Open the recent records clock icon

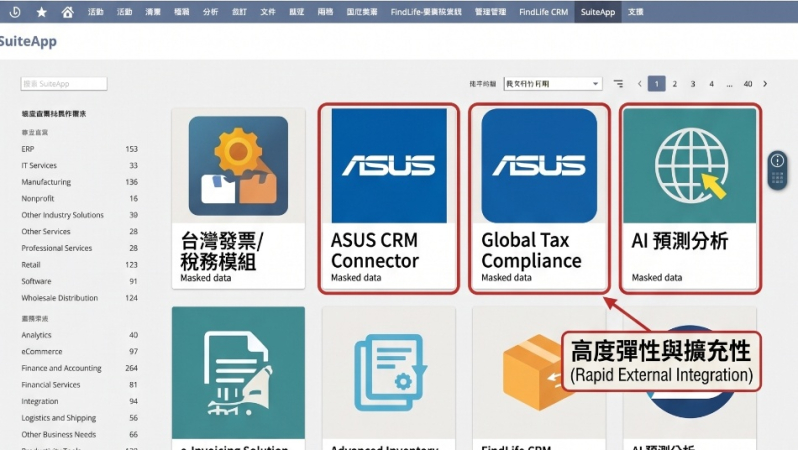click(15, 12)
